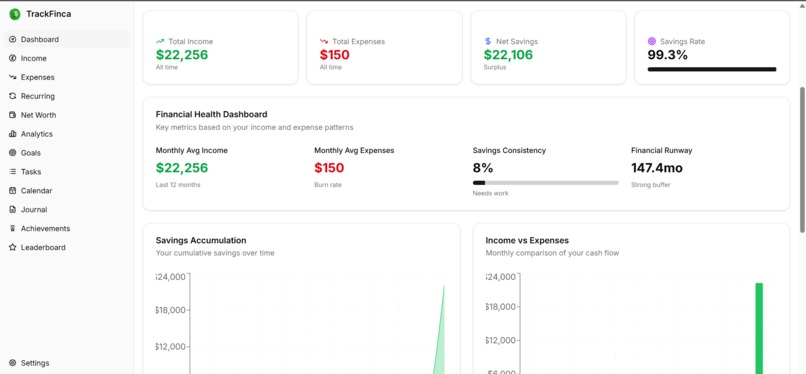Click the Recurring refresh icon in sidebar
806x374 pixels.
click(13, 96)
